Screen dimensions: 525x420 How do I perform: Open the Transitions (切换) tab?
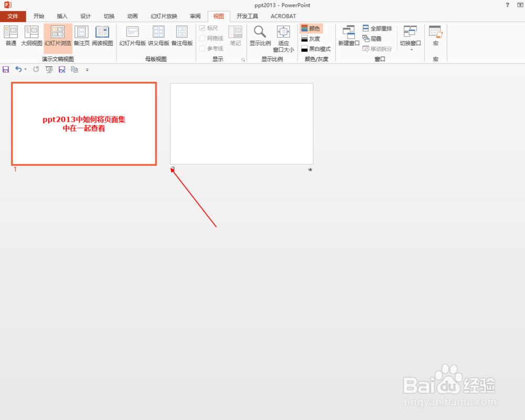pyautogui.click(x=109, y=16)
